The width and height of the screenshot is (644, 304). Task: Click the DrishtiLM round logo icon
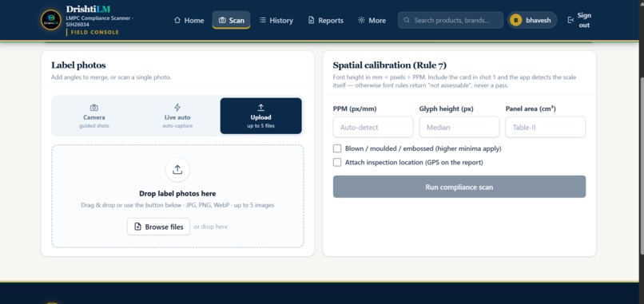(51, 20)
